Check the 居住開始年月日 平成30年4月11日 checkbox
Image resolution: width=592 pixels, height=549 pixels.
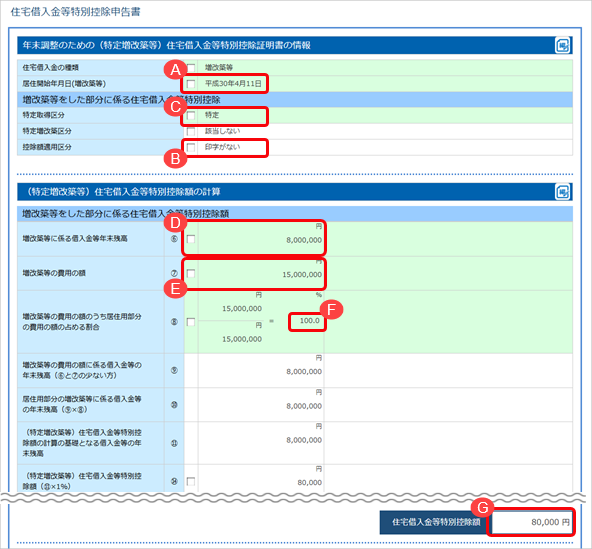click(x=191, y=84)
